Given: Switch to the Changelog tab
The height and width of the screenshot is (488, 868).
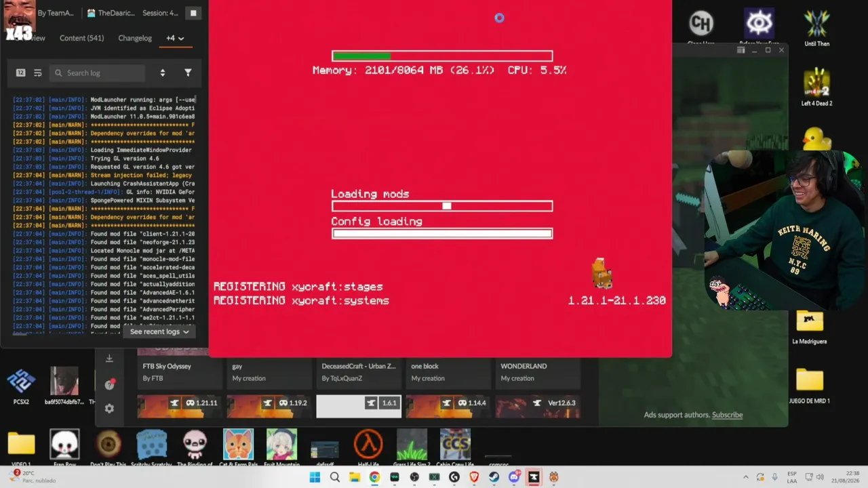Looking at the screenshot, I should point(135,38).
